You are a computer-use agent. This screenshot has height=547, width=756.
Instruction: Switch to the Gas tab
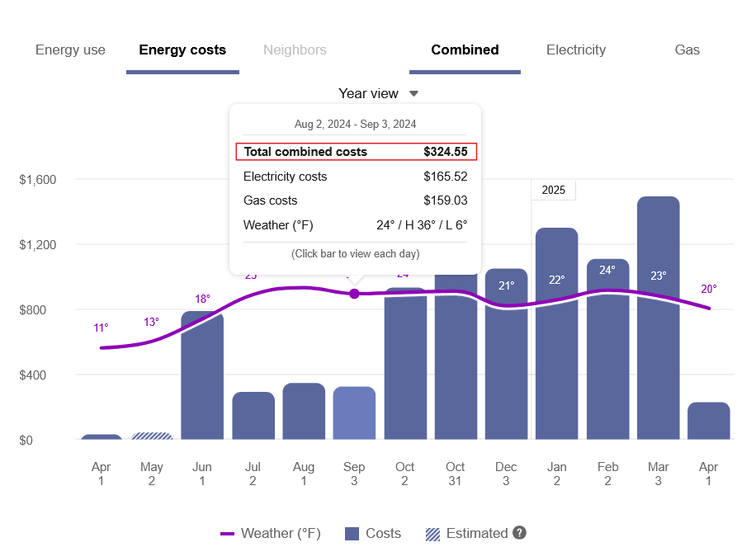click(687, 50)
